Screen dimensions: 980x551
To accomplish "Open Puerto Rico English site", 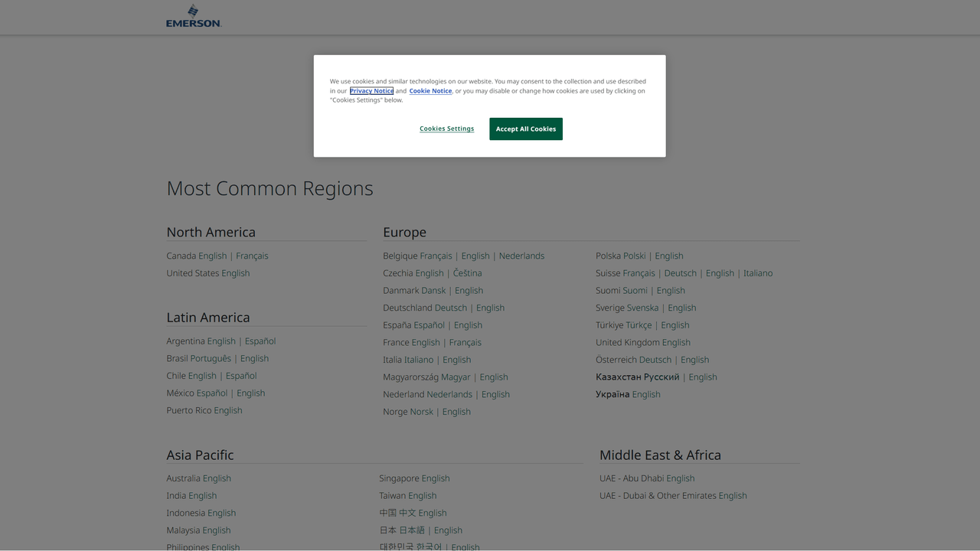I will (227, 411).
